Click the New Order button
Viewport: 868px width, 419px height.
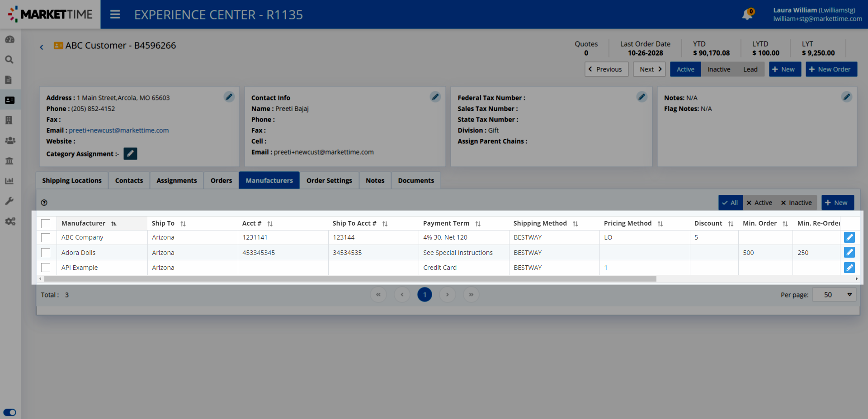pos(831,69)
